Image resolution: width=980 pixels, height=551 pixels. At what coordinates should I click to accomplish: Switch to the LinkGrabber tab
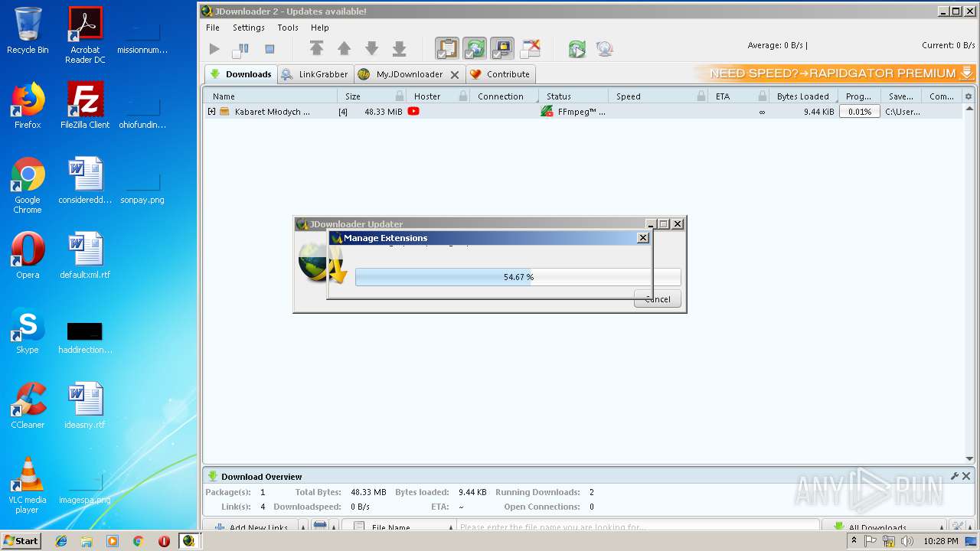point(315,74)
